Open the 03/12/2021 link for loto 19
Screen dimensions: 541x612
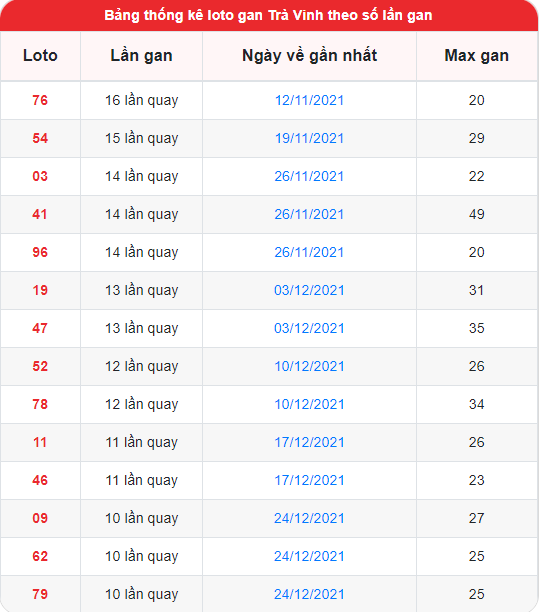tap(309, 290)
